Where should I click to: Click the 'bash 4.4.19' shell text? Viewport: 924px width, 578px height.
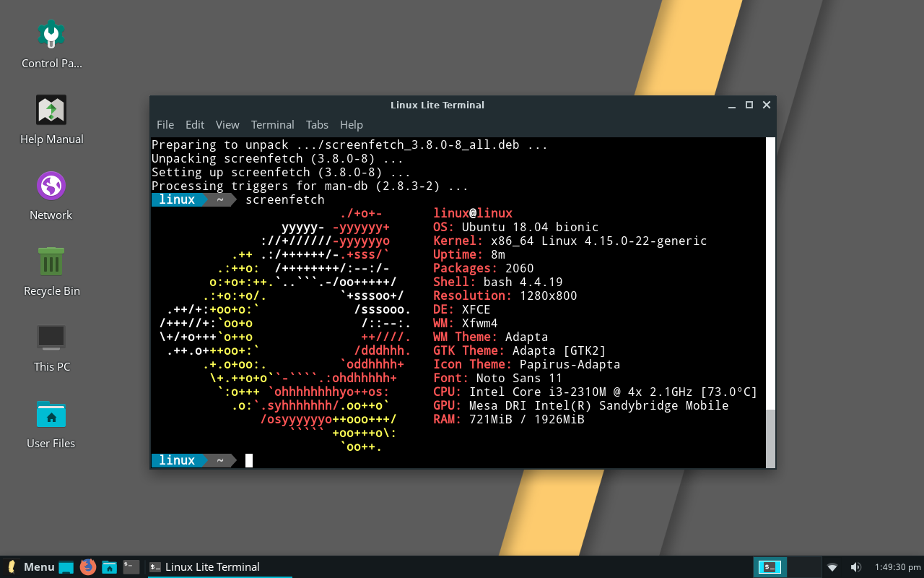pyautogui.click(x=523, y=282)
